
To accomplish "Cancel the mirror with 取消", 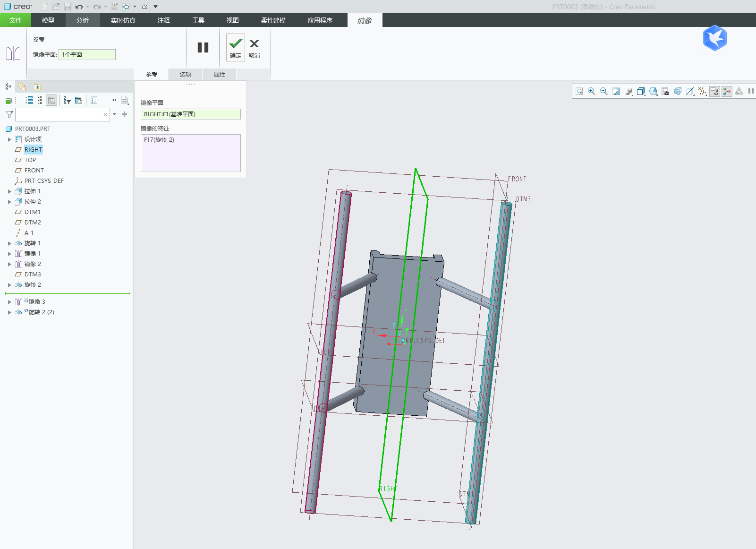I will pos(254,47).
